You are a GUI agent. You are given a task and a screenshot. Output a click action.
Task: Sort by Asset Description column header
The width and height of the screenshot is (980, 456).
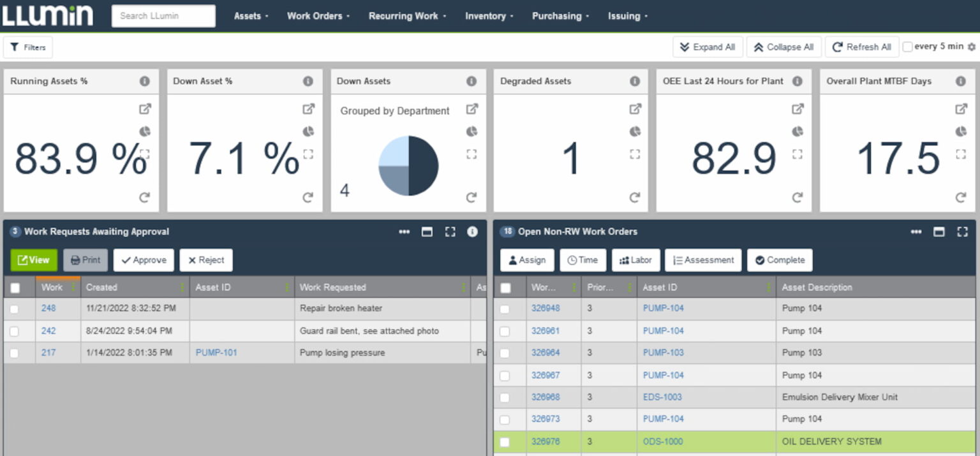pyautogui.click(x=817, y=288)
